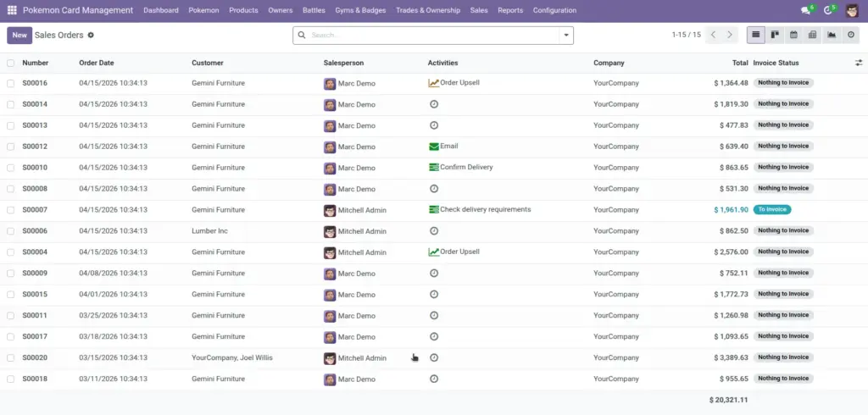Open the Configuration menu
The image size is (868, 415).
tap(554, 10)
